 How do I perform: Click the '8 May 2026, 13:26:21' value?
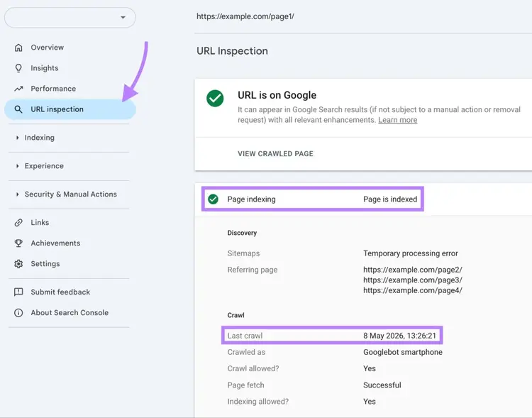[399, 336]
